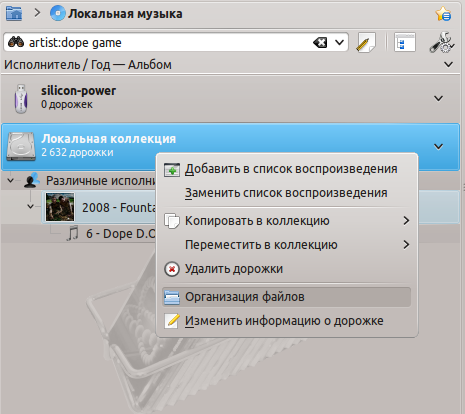Click the Локальная музыка disc icon
This screenshot has width=465, height=414.
click(58, 14)
